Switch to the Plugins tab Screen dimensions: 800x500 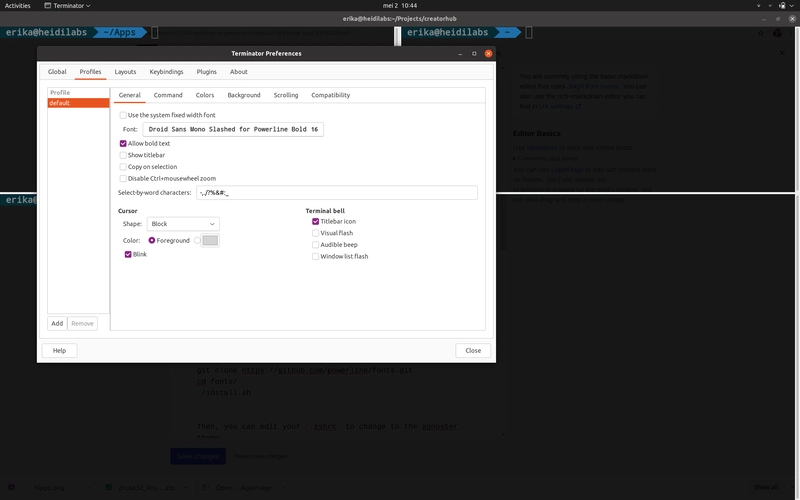[207, 72]
